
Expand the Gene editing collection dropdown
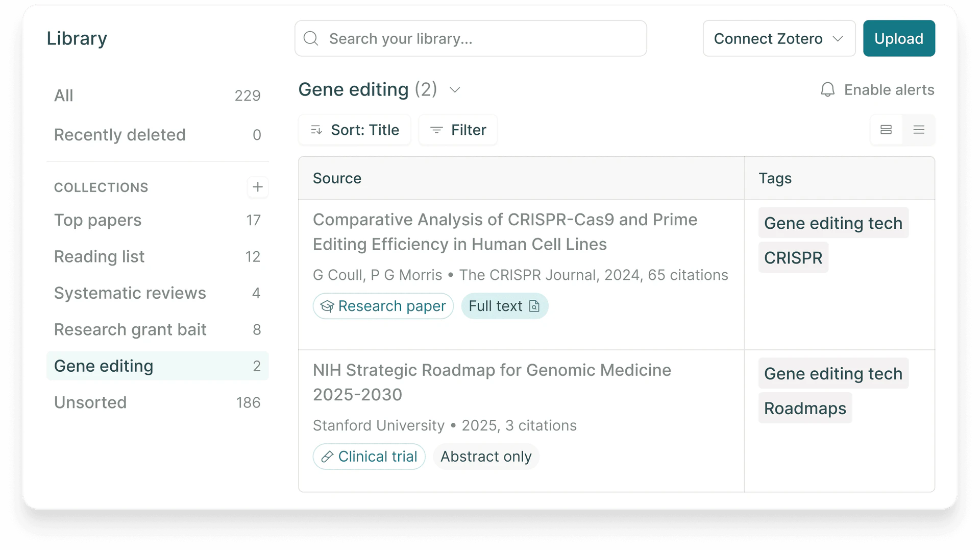pos(455,90)
